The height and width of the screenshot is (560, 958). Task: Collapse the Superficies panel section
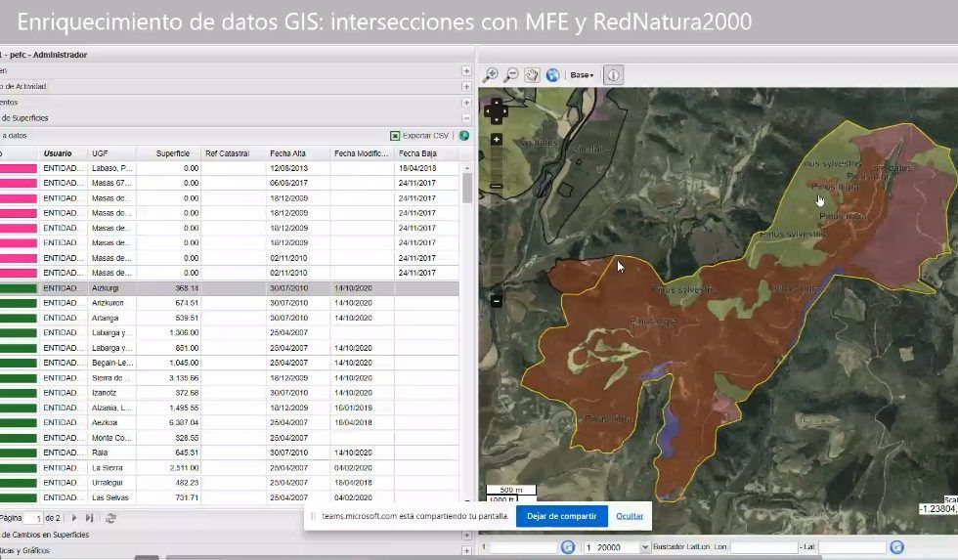point(466,118)
